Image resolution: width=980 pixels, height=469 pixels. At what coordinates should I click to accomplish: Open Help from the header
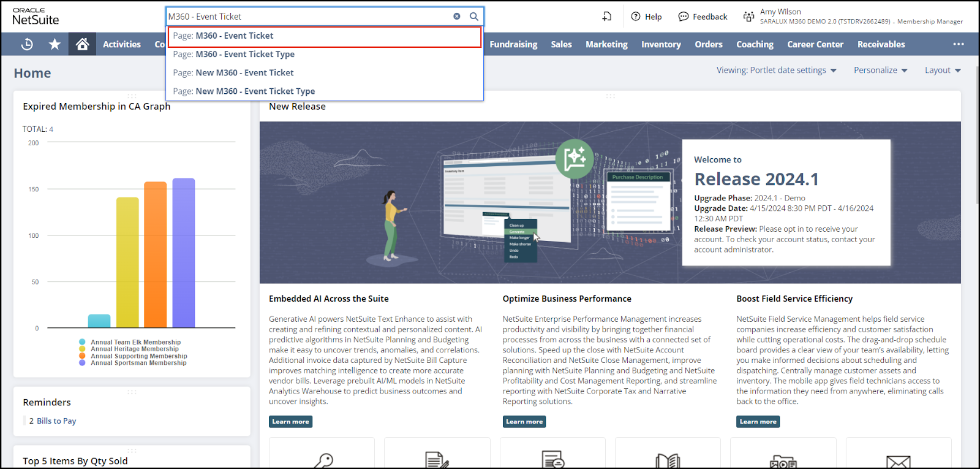pyautogui.click(x=646, y=17)
